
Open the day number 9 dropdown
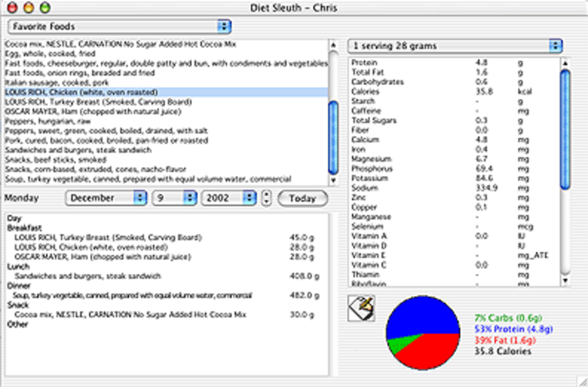click(x=174, y=198)
